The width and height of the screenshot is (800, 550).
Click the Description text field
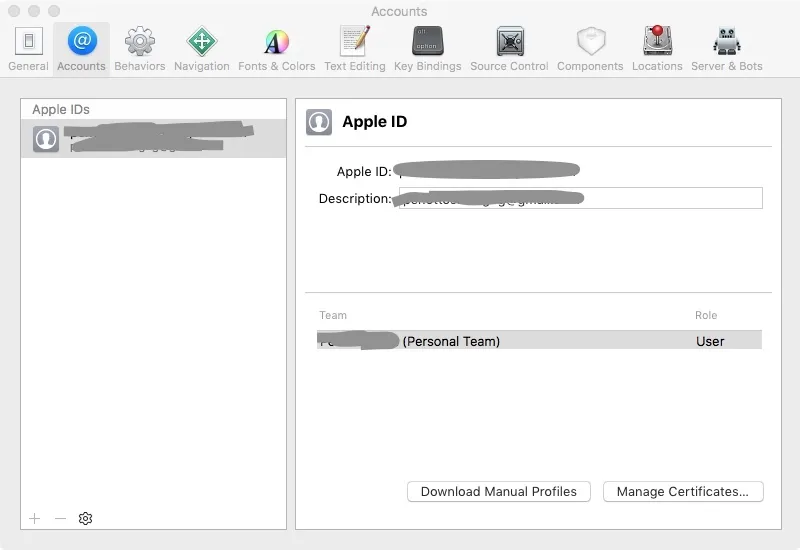[581, 198]
